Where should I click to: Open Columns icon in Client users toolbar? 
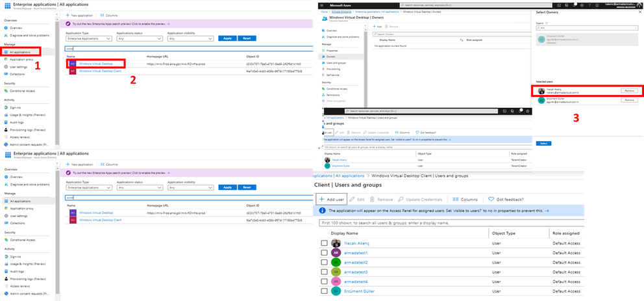[x=456, y=200]
